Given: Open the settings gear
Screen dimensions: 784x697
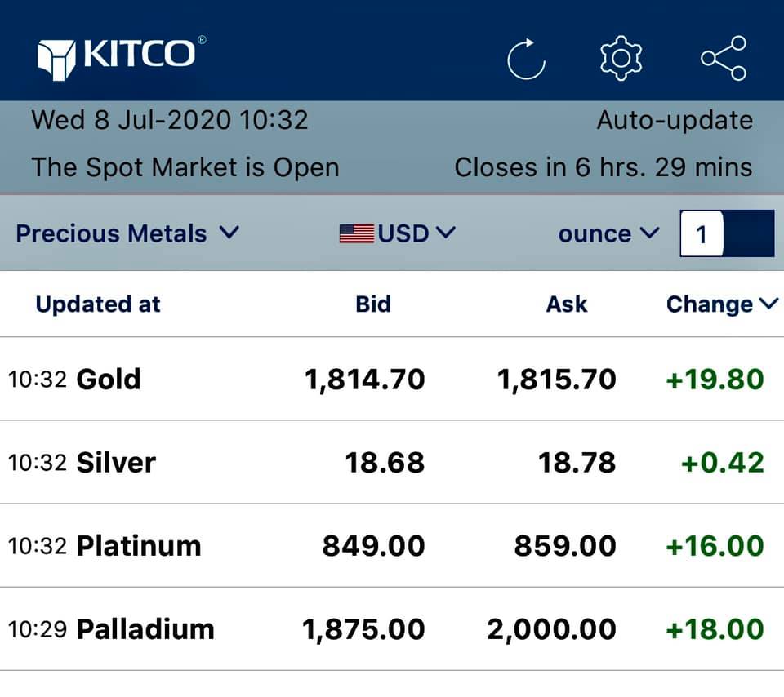Looking at the screenshot, I should coord(621,58).
